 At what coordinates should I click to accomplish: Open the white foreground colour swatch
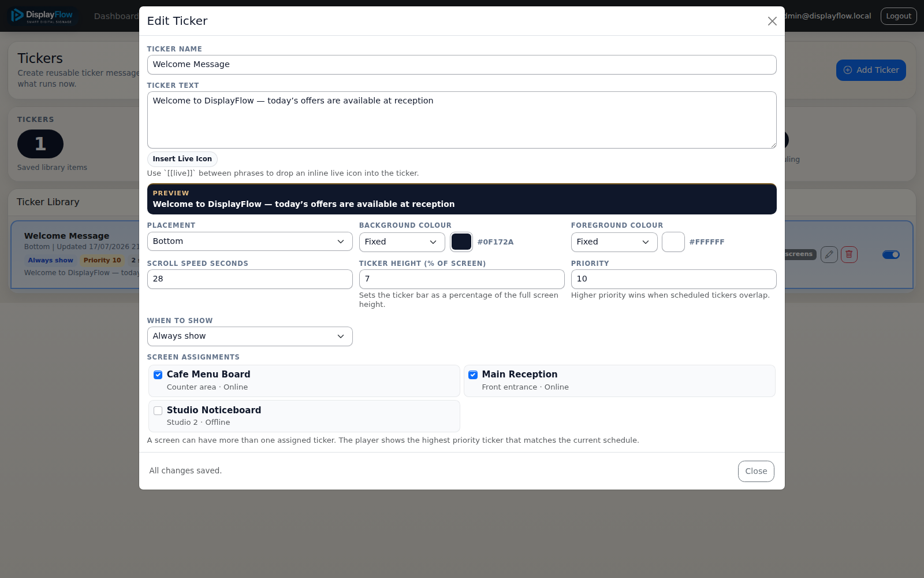tap(673, 242)
